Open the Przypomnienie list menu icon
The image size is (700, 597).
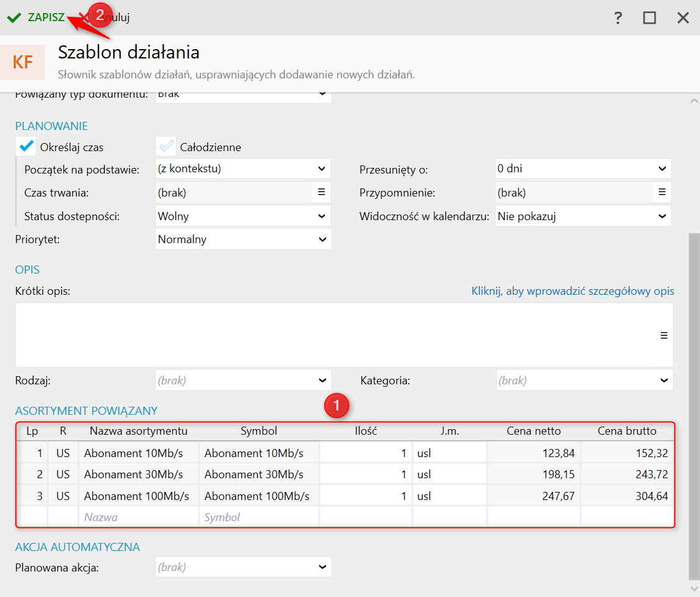(x=662, y=192)
